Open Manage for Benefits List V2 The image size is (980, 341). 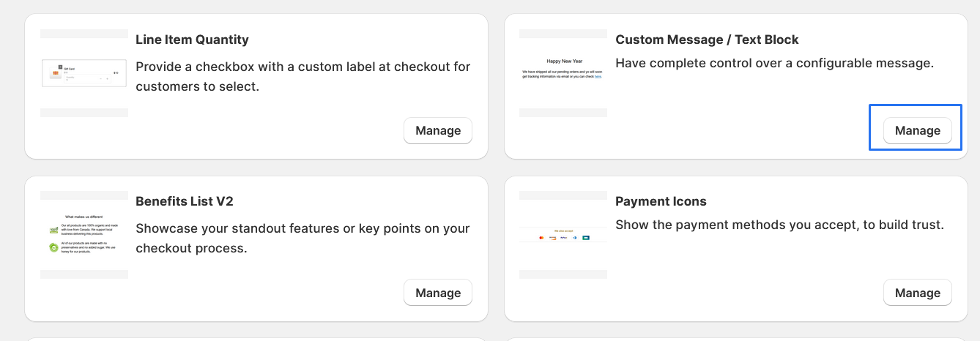tap(438, 293)
